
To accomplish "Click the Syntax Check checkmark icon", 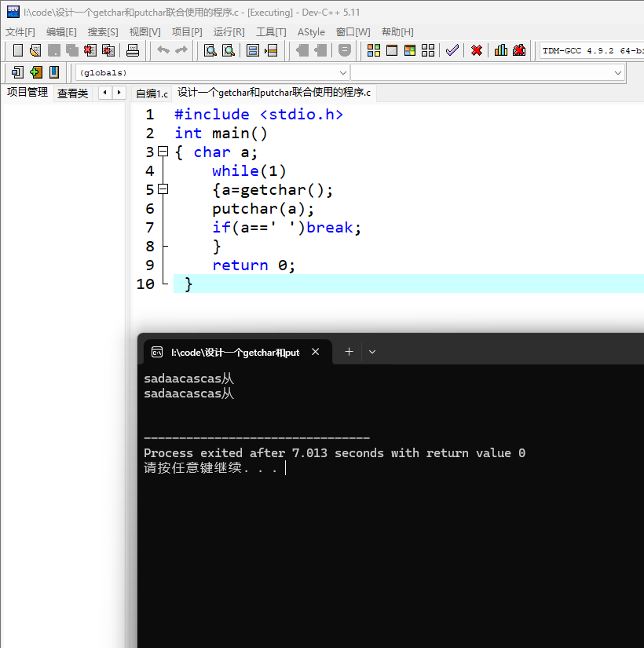I will tap(452, 50).
